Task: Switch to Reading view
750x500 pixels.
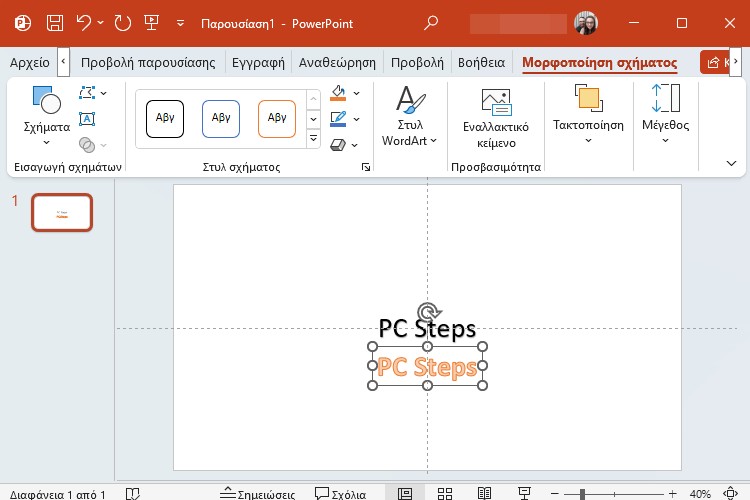Action: coord(485,493)
